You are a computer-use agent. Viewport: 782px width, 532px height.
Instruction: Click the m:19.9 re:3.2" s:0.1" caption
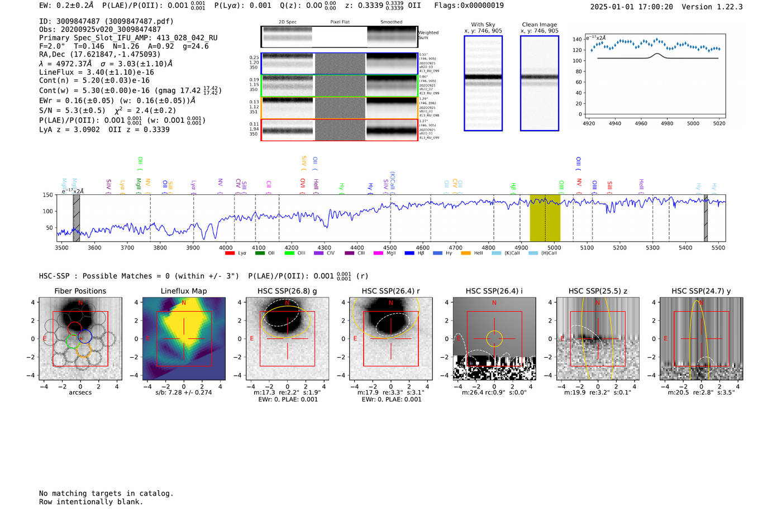coord(598,392)
